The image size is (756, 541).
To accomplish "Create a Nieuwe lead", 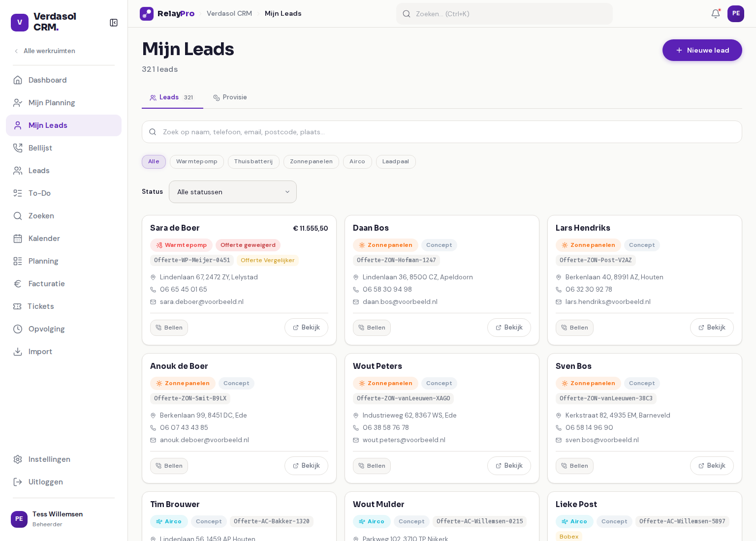I will coord(702,50).
